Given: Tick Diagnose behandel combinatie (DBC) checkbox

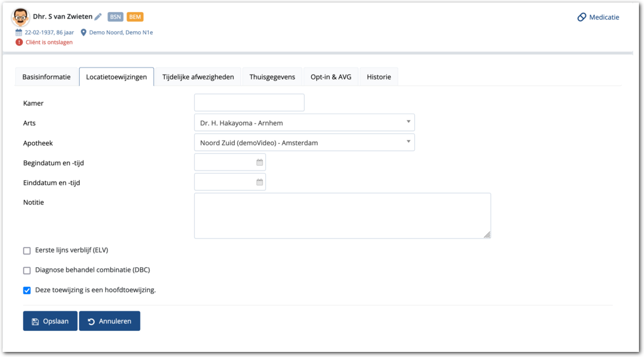Looking at the screenshot, I should point(27,270).
